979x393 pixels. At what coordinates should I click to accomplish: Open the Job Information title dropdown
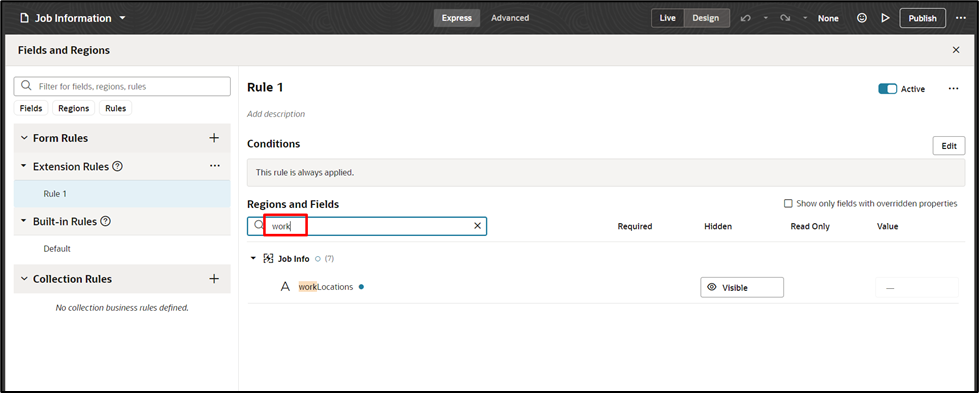122,18
